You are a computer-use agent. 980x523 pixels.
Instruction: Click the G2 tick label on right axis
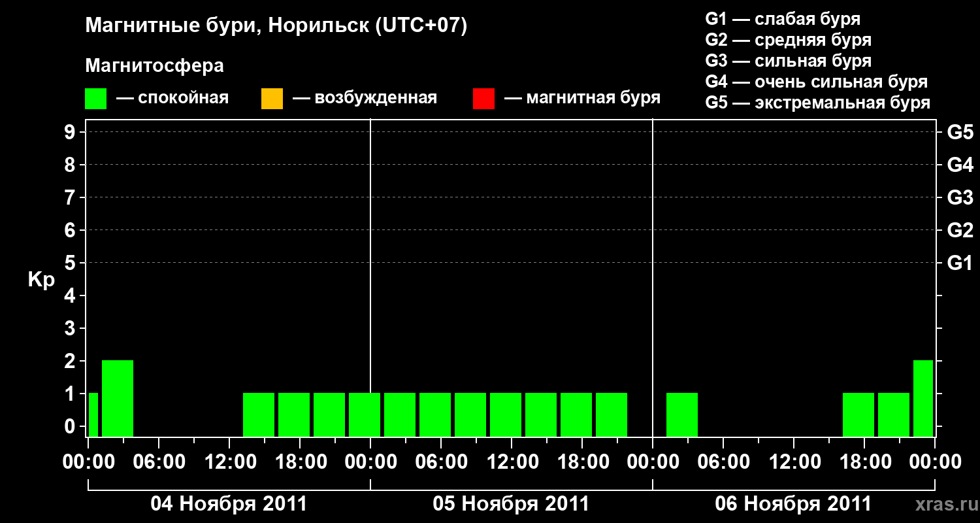(x=960, y=231)
